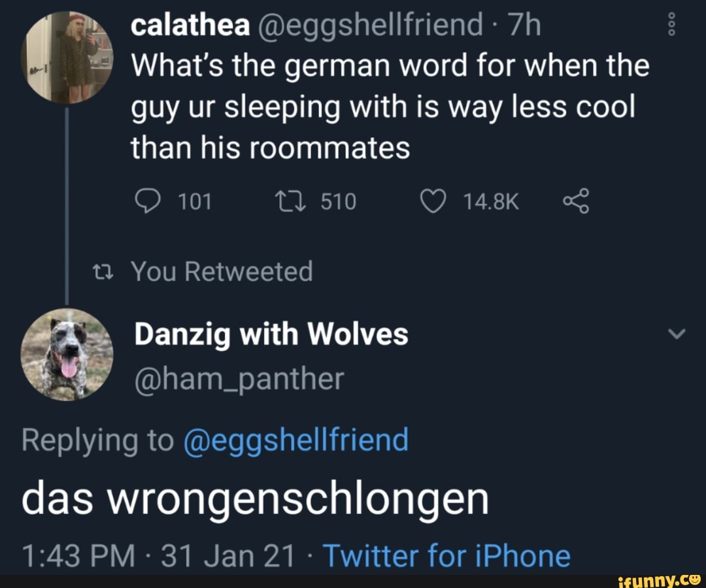Open the three-dot more options menu
This screenshot has height=588, width=706.
click(671, 24)
